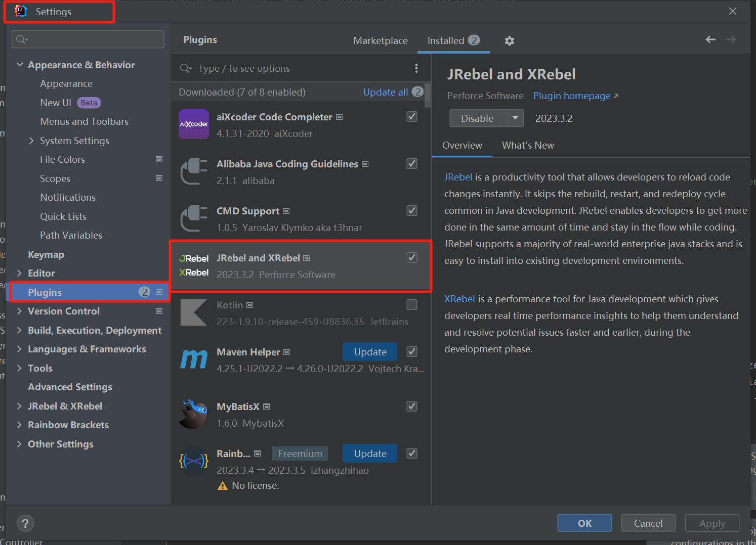
Task: Click the Update all link
Action: pos(386,92)
